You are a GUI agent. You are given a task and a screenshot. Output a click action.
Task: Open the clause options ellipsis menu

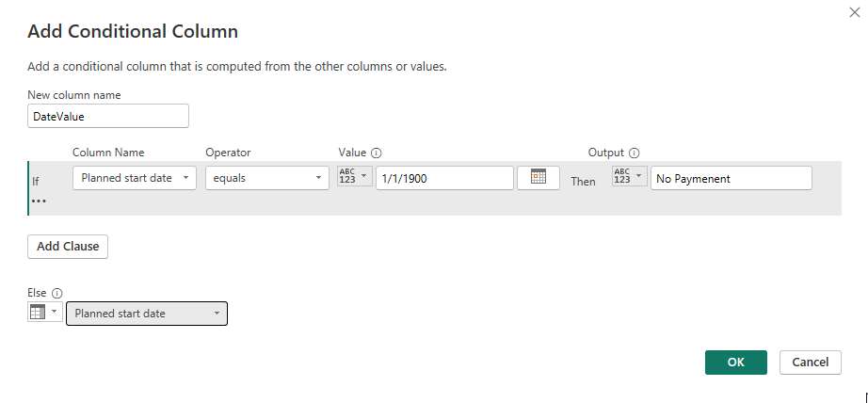click(x=39, y=201)
